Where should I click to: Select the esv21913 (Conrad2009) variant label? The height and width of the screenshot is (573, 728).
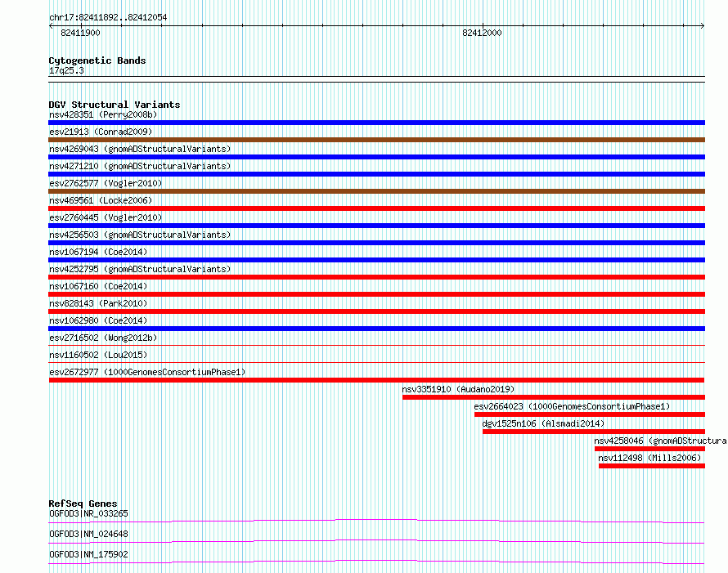[x=101, y=132]
